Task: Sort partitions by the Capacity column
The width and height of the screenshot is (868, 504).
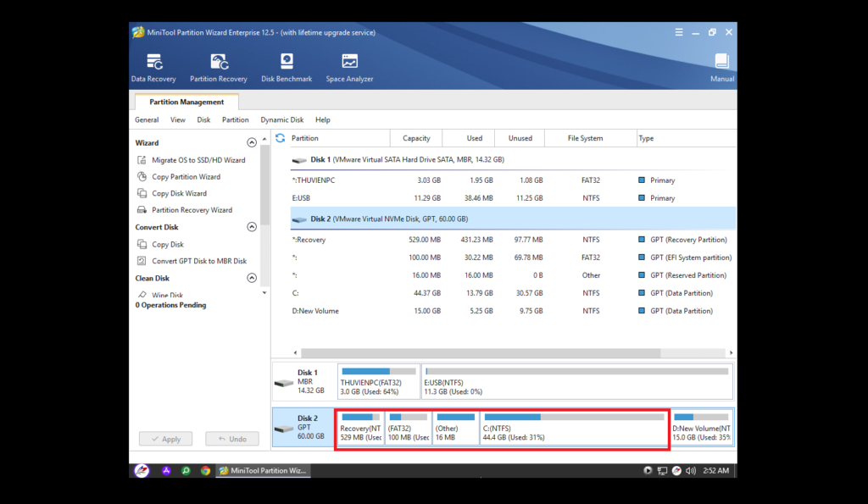Action: click(416, 138)
